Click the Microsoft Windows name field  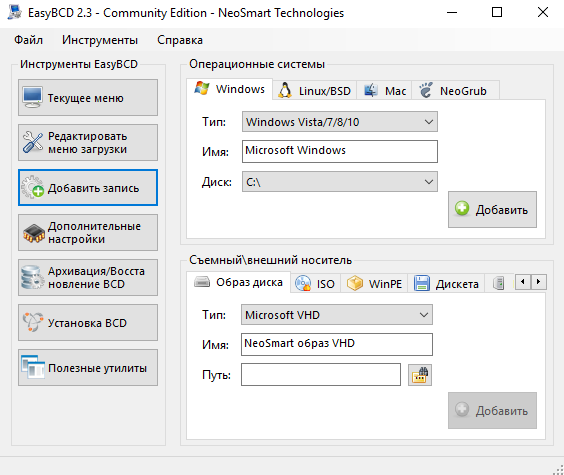tap(340, 151)
